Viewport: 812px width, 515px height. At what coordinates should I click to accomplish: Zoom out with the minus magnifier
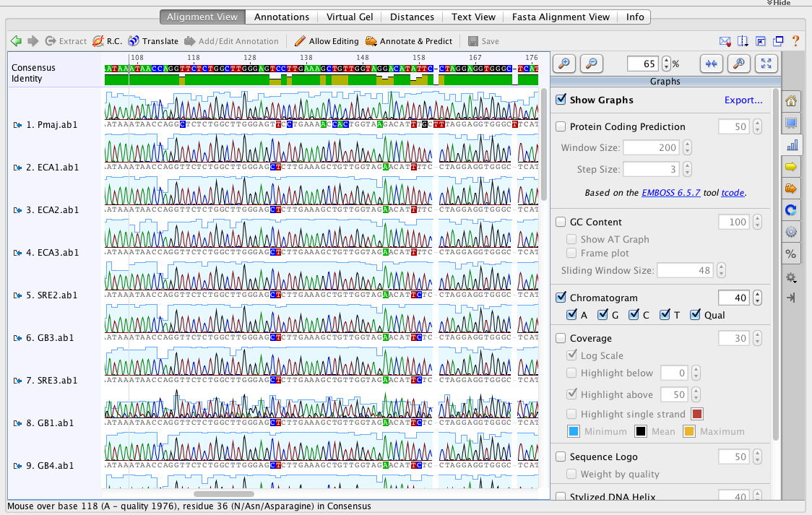point(592,64)
